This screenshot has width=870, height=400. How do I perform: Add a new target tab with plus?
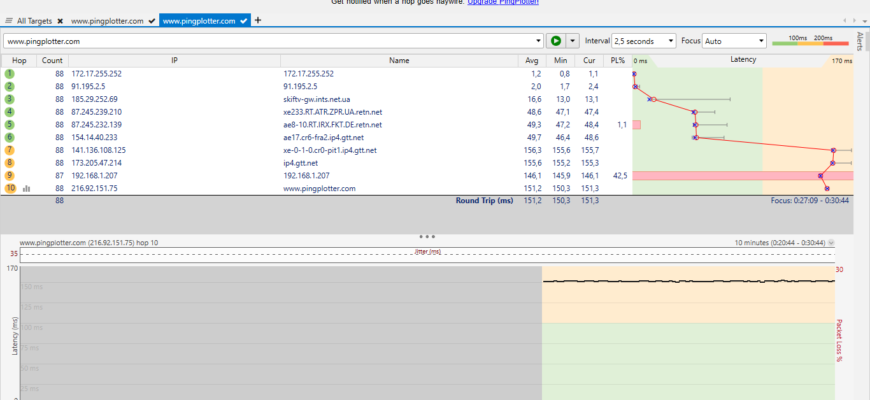257,21
